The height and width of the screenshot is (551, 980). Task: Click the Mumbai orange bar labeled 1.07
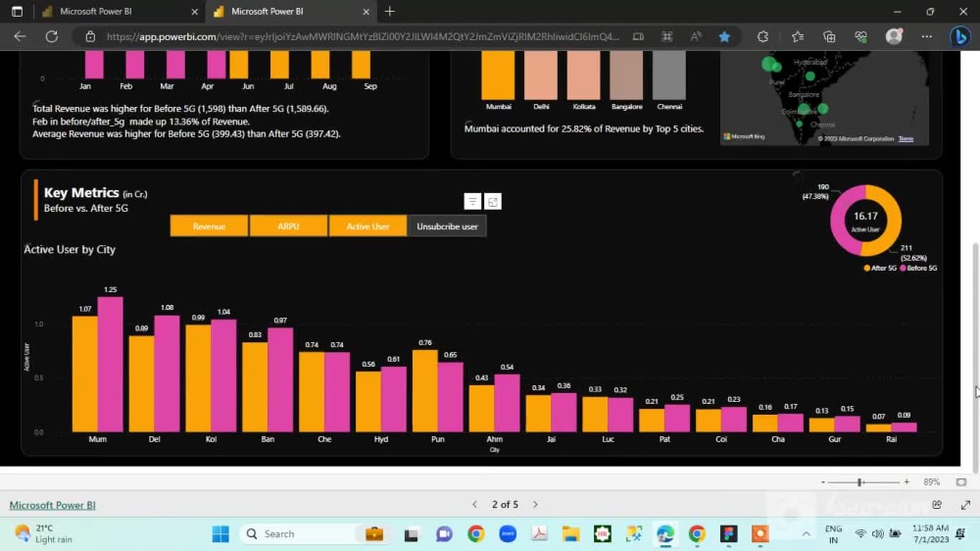tap(85, 374)
